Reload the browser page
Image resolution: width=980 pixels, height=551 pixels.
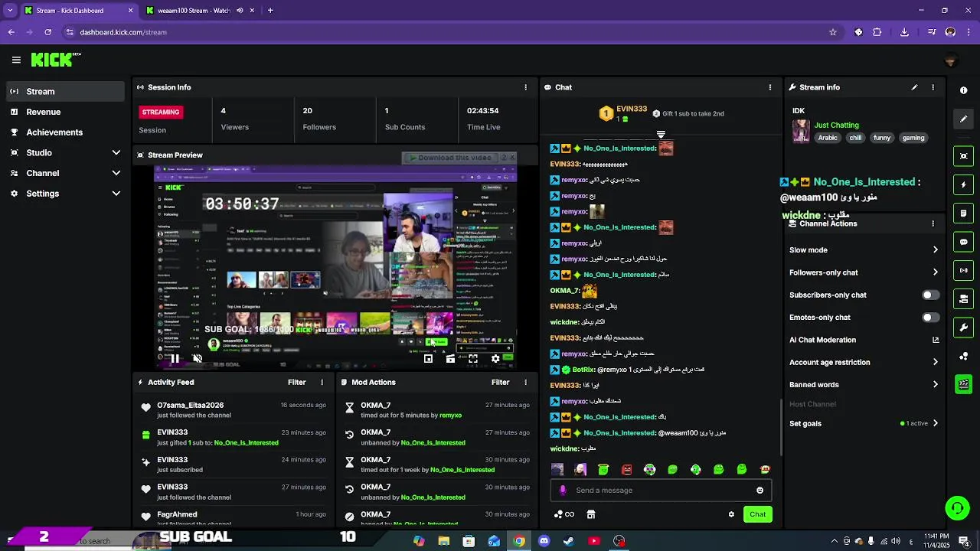click(x=47, y=32)
